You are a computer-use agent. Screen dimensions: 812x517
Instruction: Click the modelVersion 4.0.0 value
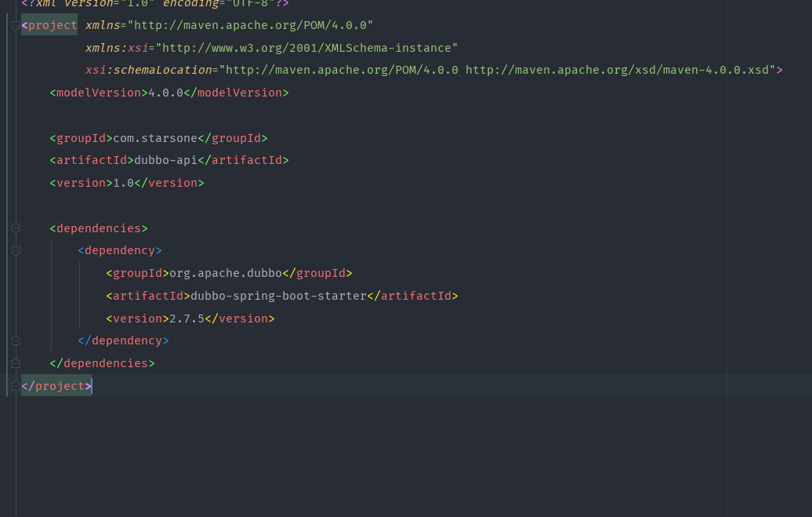pos(165,93)
